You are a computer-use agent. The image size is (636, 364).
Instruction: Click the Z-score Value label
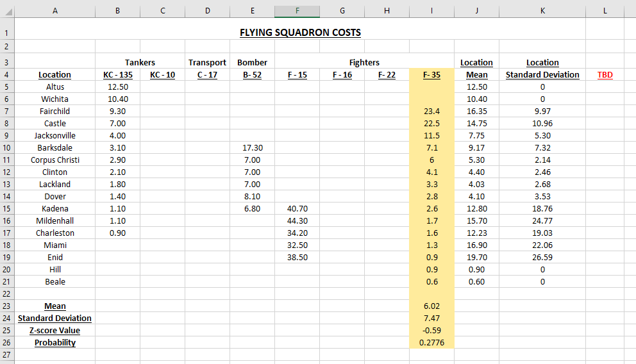point(54,331)
